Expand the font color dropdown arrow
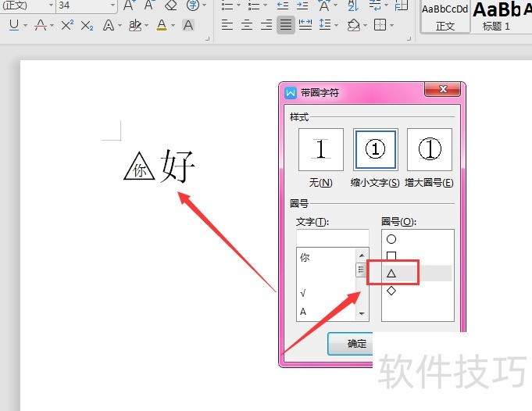Image resolution: width=532 pixels, height=411 pixels. 173,26
